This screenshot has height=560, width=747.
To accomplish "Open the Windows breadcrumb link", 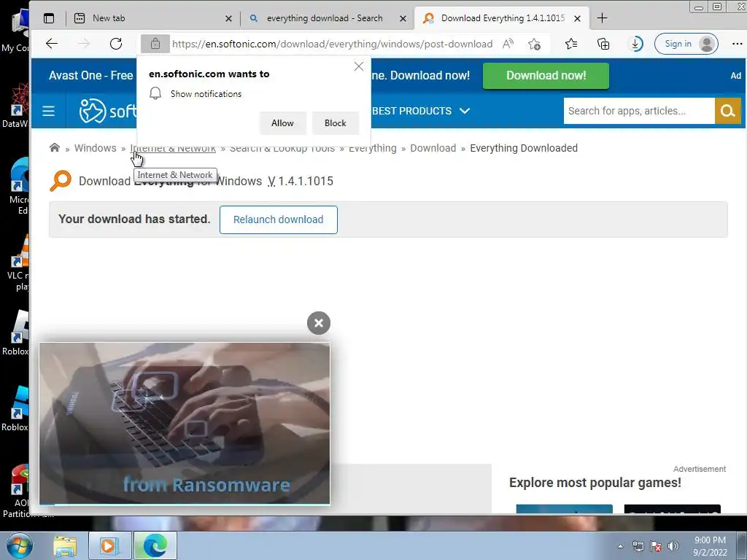I will pyautogui.click(x=96, y=148).
